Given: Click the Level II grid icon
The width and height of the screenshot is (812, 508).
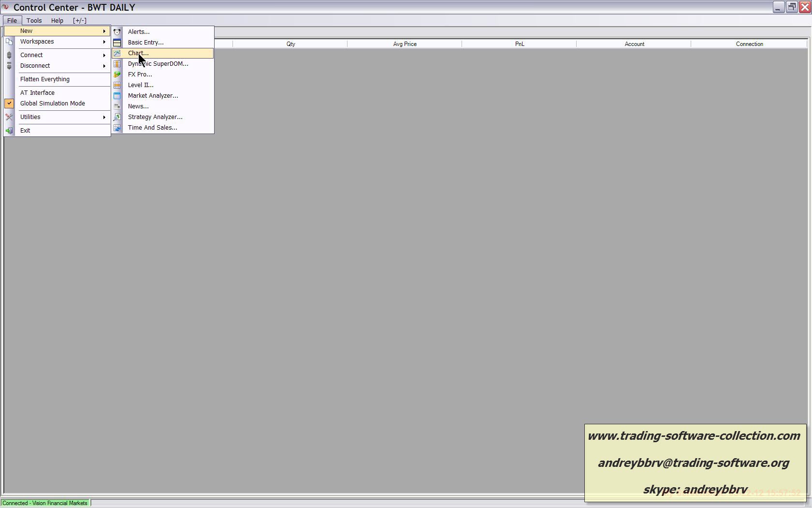Looking at the screenshot, I should [x=117, y=85].
